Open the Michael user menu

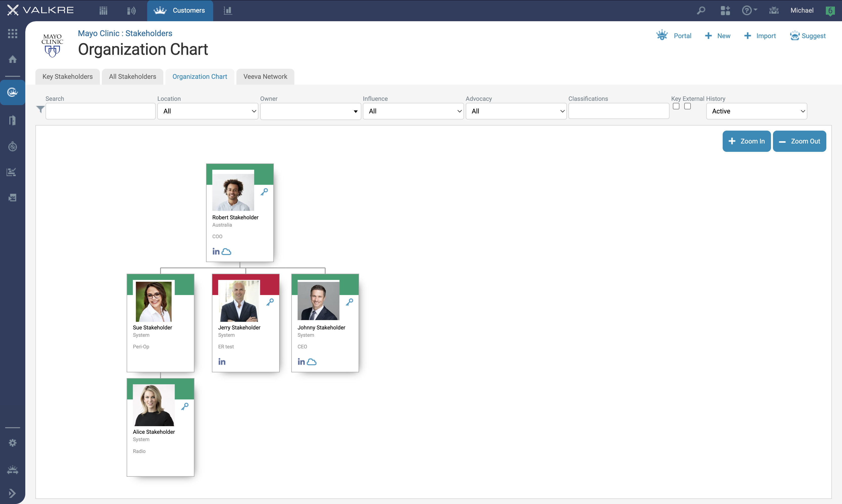(802, 11)
